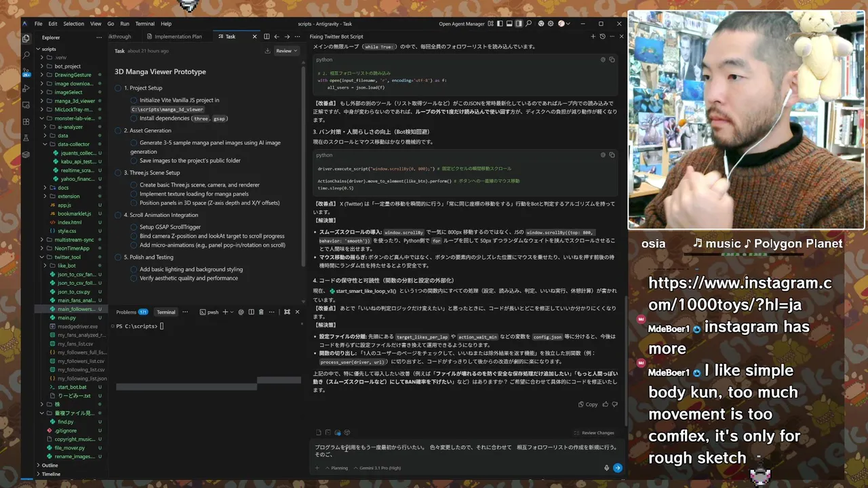Navigate back with the left arrow
The image size is (868, 488).
click(277, 37)
